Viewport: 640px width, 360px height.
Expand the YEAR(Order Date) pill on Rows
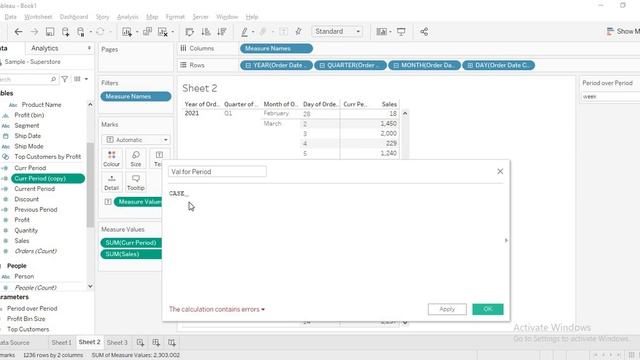(x=248, y=65)
